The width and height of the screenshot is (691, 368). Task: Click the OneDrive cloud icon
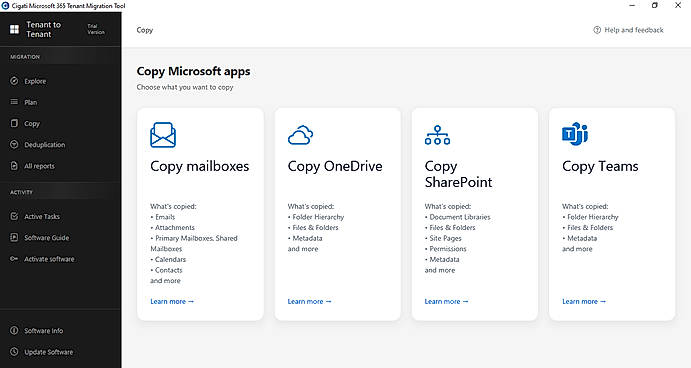tap(301, 135)
